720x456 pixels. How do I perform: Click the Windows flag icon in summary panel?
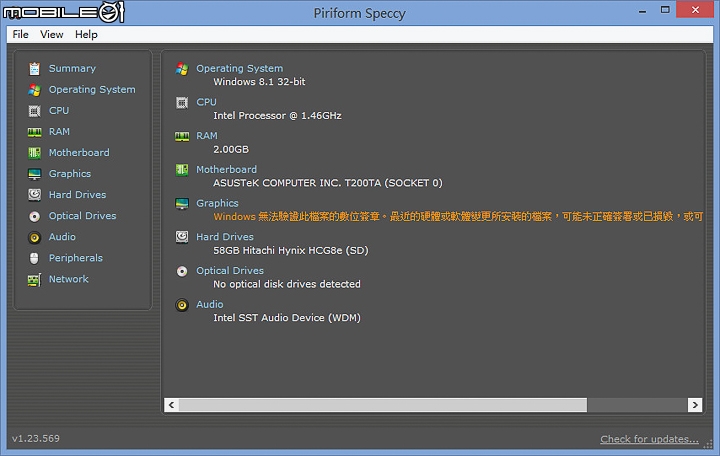click(x=182, y=69)
